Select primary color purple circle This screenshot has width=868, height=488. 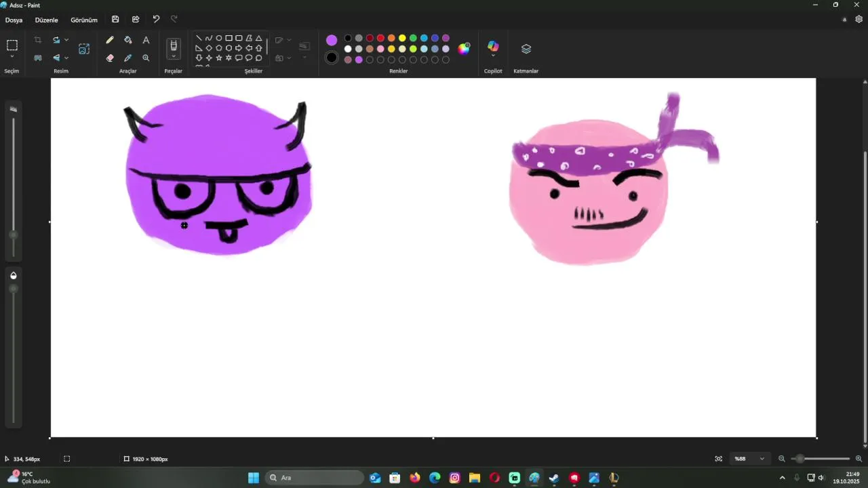[x=332, y=40]
